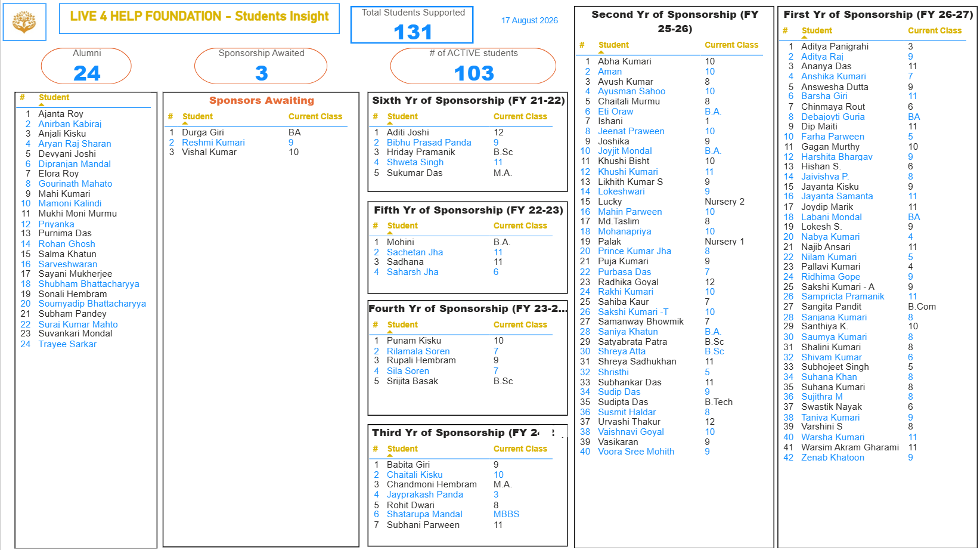Select Aditya Panigrahi in First Yr table
The height and width of the screenshot is (550, 980).
coord(874,47)
